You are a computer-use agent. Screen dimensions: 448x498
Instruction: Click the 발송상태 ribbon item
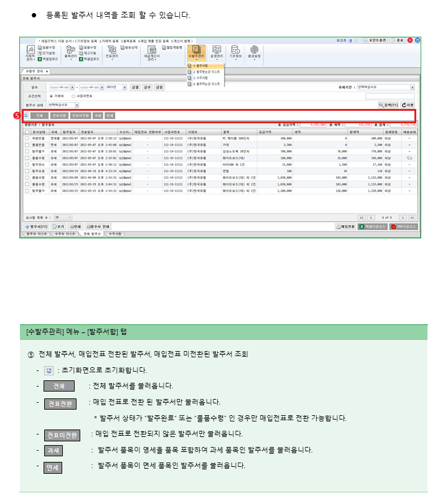pyautogui.click(x=129, y=48)
